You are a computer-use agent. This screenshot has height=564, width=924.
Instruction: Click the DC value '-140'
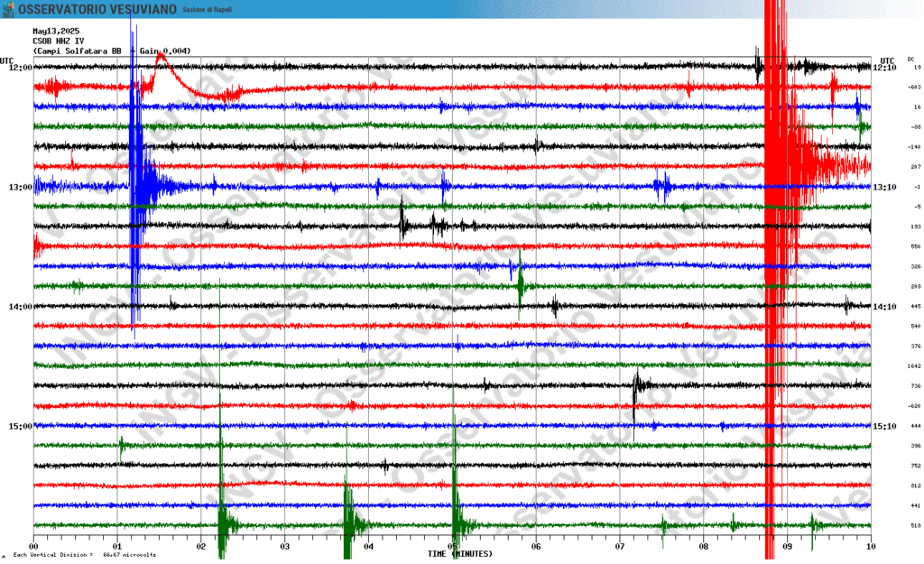[x=915, y=147]
